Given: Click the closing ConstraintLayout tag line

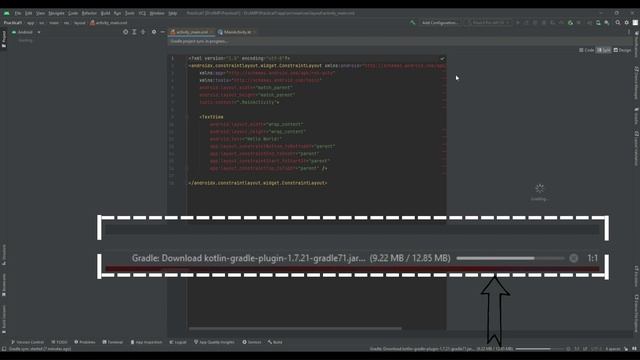Looking at the screenshot, I should (258, 183).
